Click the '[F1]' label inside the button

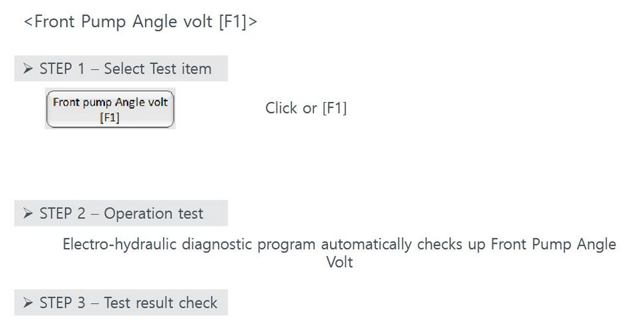[x=110, y=118]
